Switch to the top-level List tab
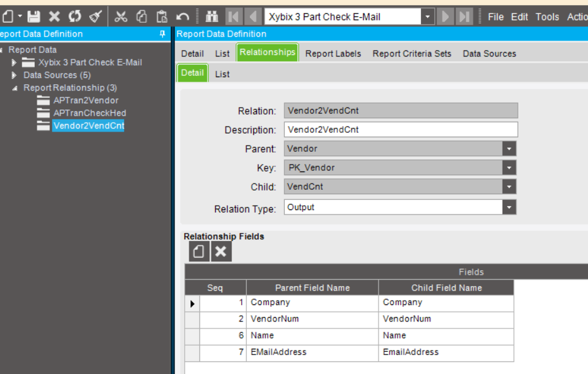Viewport: 588px width, 374px height. [222, 54]
